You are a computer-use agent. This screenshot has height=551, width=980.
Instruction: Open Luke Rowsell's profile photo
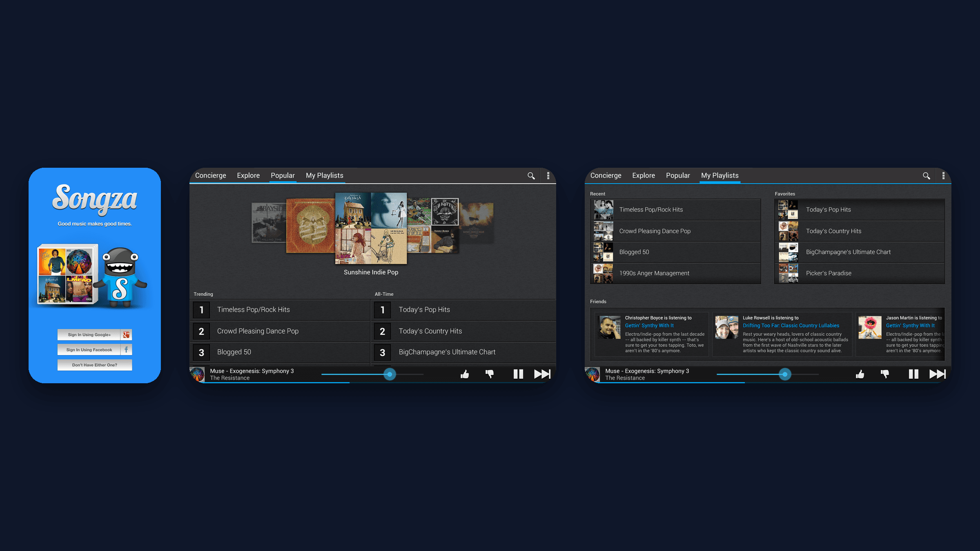727,327
